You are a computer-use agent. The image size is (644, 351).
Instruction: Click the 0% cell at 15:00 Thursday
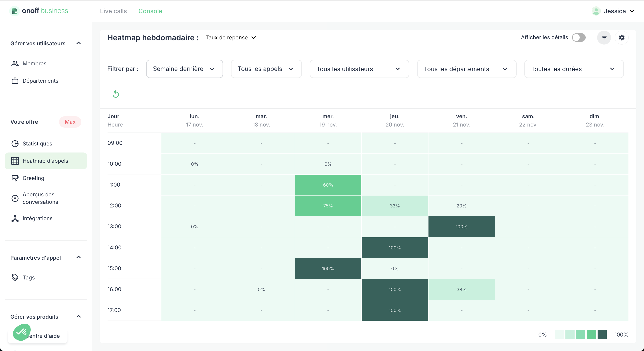point(395,269)
